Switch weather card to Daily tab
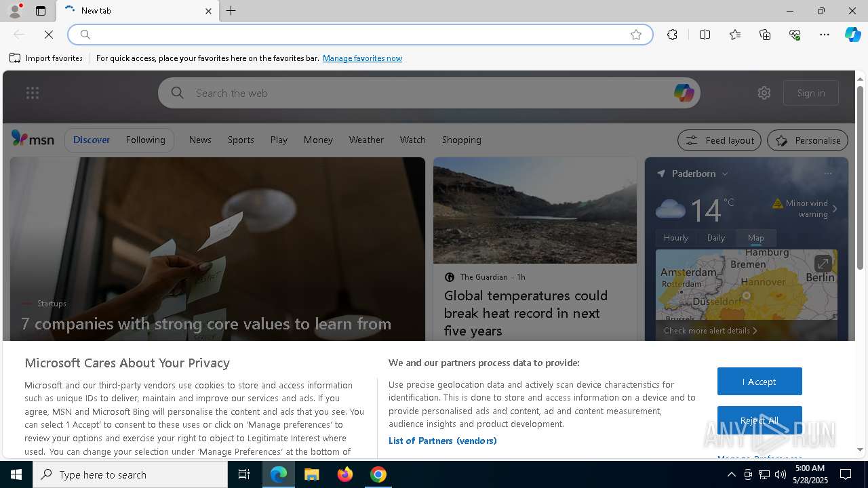The image size is (868, 488). tap(716, 238)
